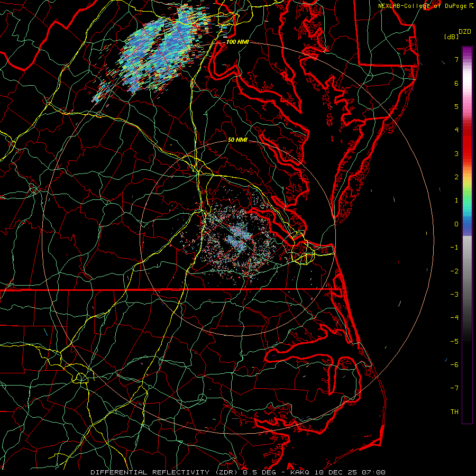The height and width of the screenshot is (476, 476).
Task: Select the 7 dB value on color scale
Action: tap(456, 59)
